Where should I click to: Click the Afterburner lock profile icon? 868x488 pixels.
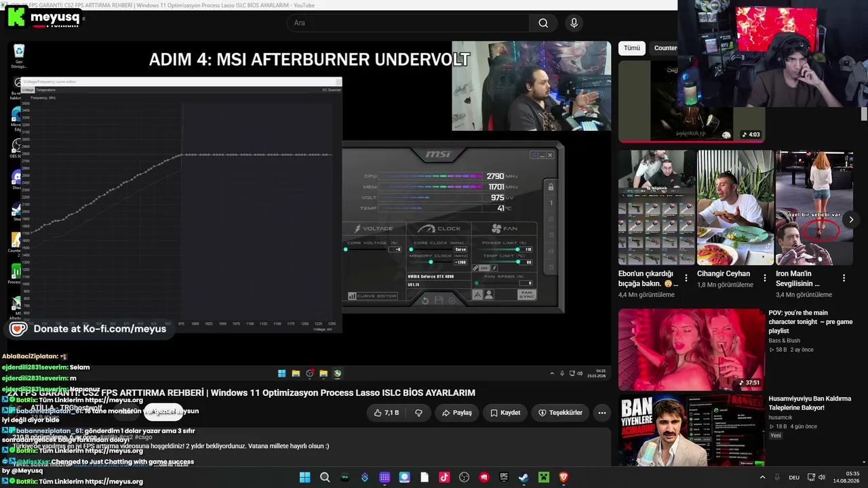[x=551, y=187]
